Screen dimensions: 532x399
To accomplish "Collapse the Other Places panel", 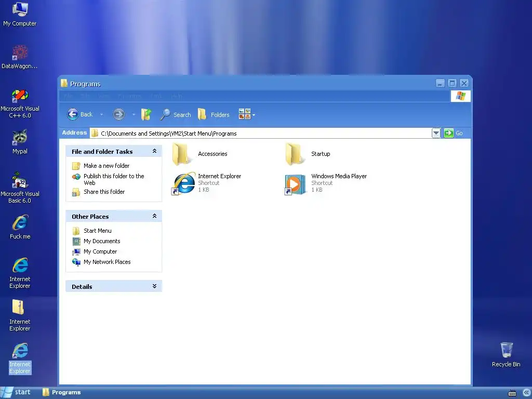I will pyautogui.click(x=154, y=216).
